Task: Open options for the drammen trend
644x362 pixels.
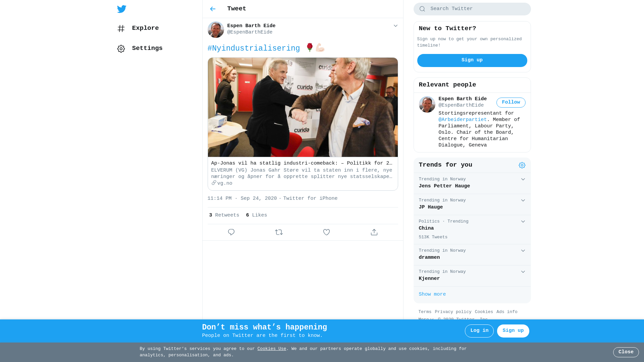Action: click(523, 251)
